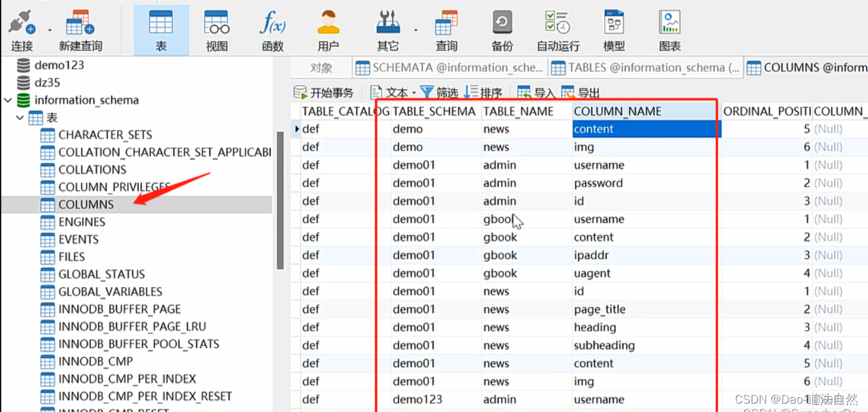Collapse the 表 tree node
The width and height of the screenshot is (868, 412).
click(20, 117)
